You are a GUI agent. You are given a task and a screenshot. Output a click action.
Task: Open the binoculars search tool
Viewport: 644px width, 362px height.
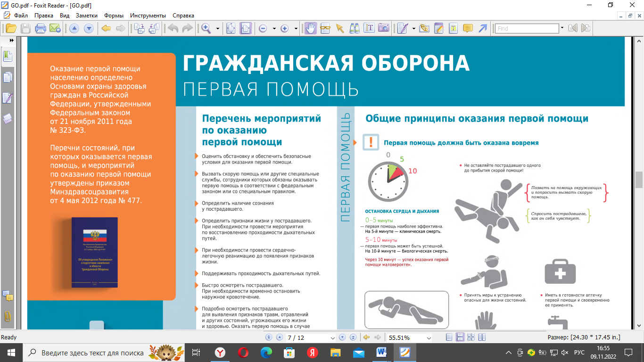coord(355,28)
